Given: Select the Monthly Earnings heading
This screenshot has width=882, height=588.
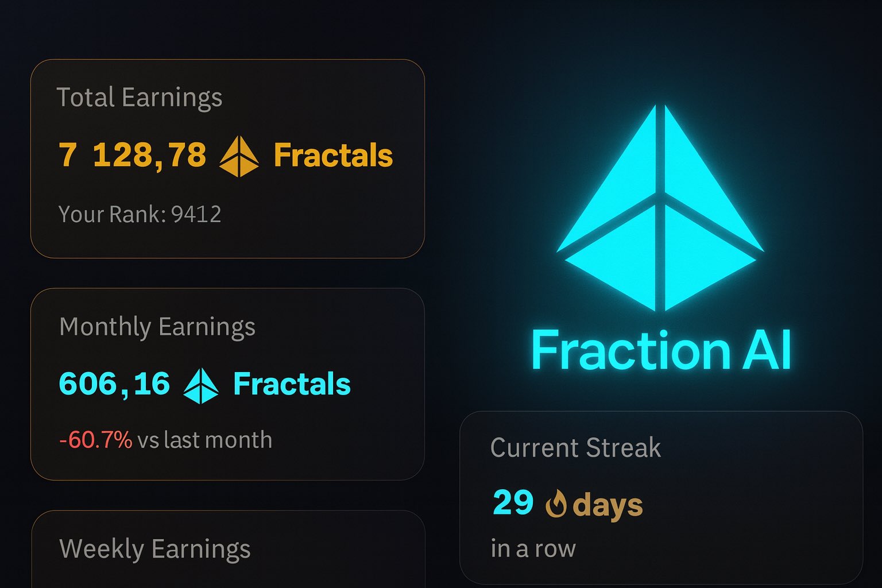Looking at the screenshot, I should (158, 326).
